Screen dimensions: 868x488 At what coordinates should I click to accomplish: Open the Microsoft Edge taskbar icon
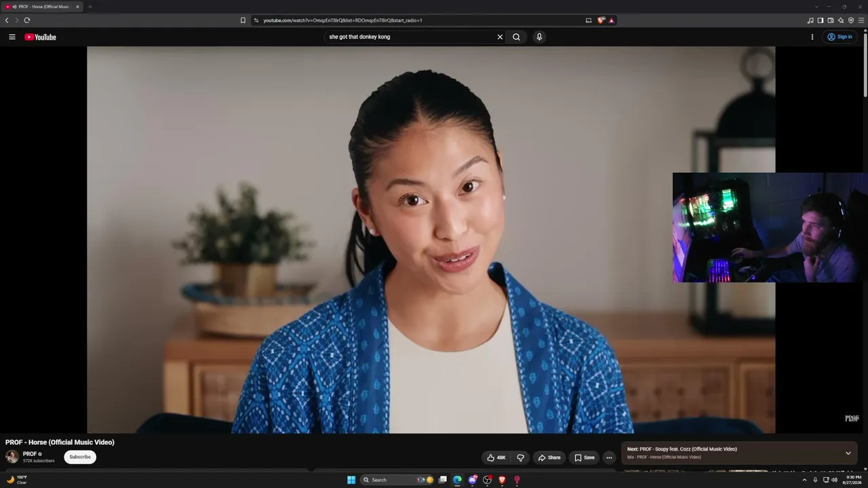(x=457, y=480)
